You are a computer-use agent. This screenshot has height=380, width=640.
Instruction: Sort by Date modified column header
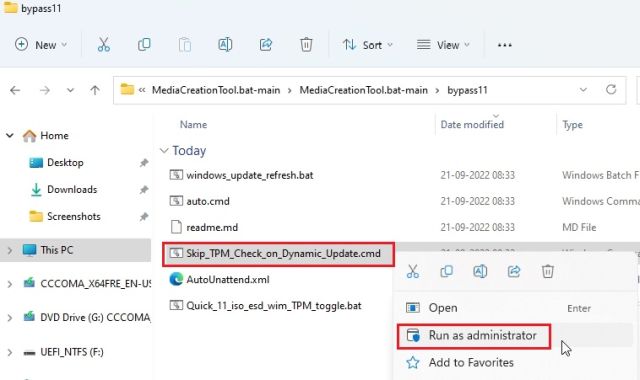pyautogui.click(x=472, y=124)
